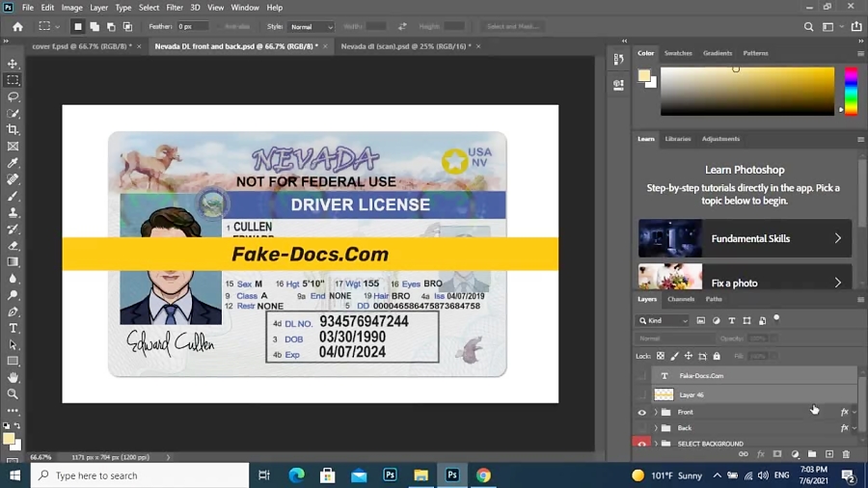Select the Horizontal Type tool

13,329
